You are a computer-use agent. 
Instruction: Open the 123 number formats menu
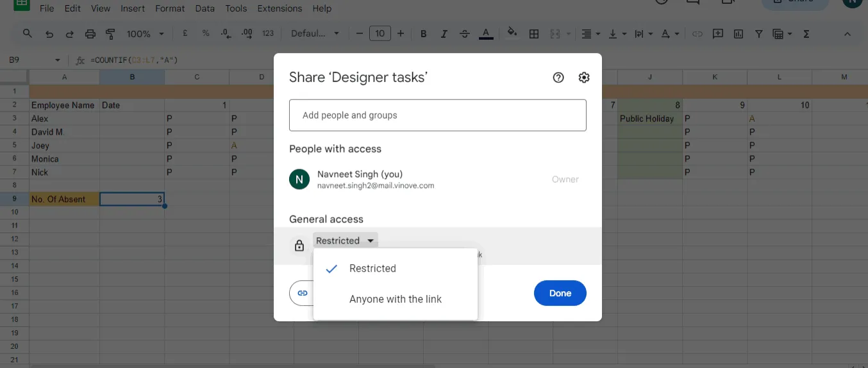tap(268, 34)
